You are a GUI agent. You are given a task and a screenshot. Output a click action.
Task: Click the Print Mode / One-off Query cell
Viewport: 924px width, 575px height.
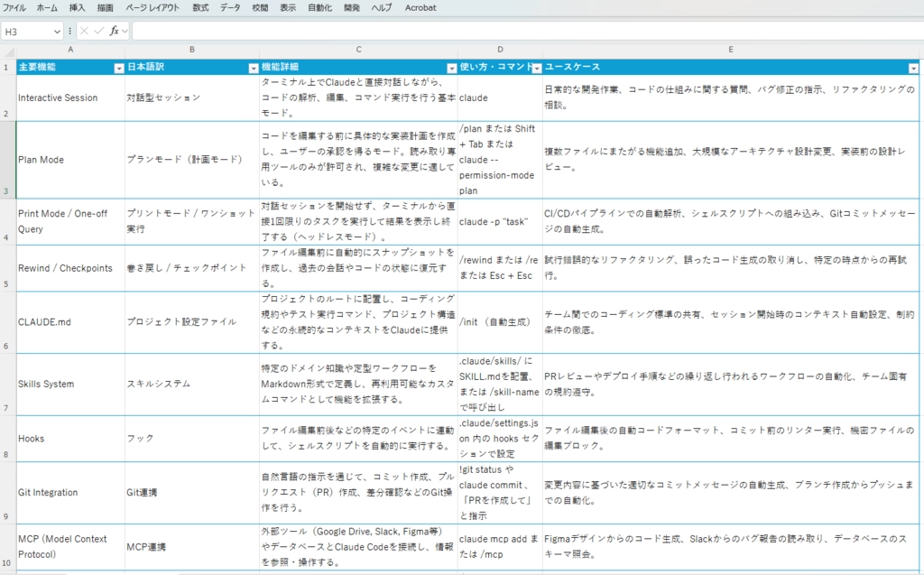click(x=70, y=222)
